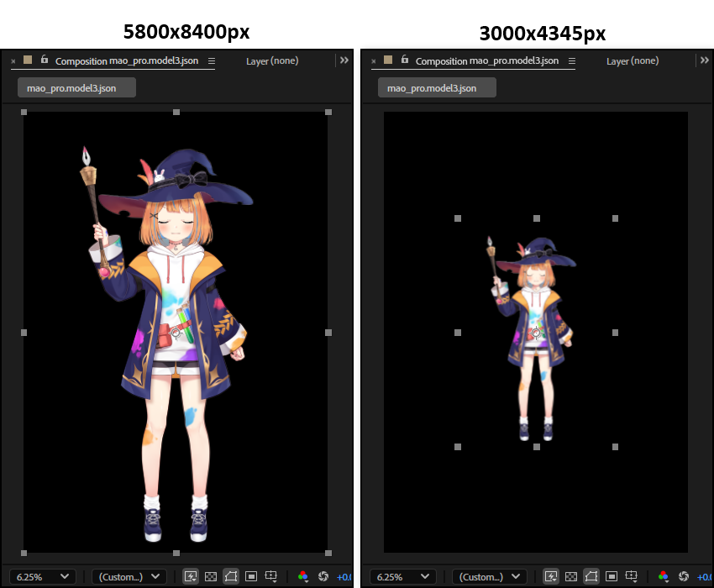Click bottom-center transform handle in right composition
Viewport: 714px width, 588px height.
tap(537, 447)
